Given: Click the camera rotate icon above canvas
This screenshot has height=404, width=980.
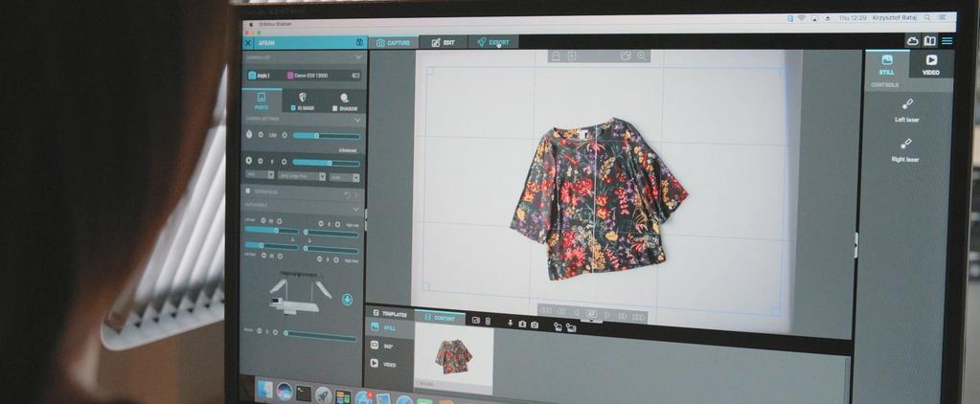Looking at the screenshot, I should 626,56.
